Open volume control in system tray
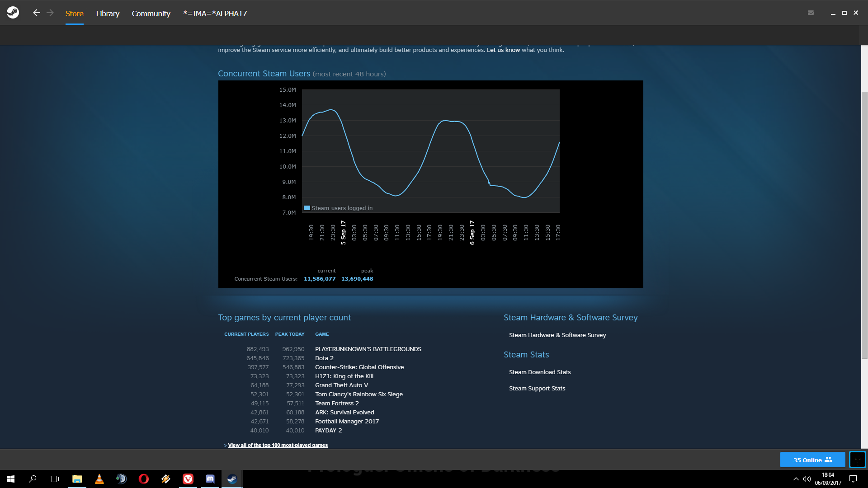Image resolution: width=868 pixels, height=488 pixels. (x=807, y=479)
